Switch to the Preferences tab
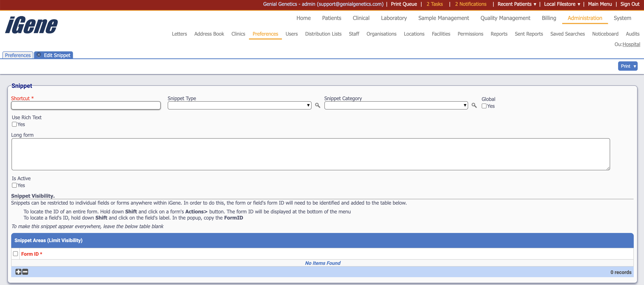Image resolution: width=644 pixels, height=285 pixels. click(x=18, y=55)
